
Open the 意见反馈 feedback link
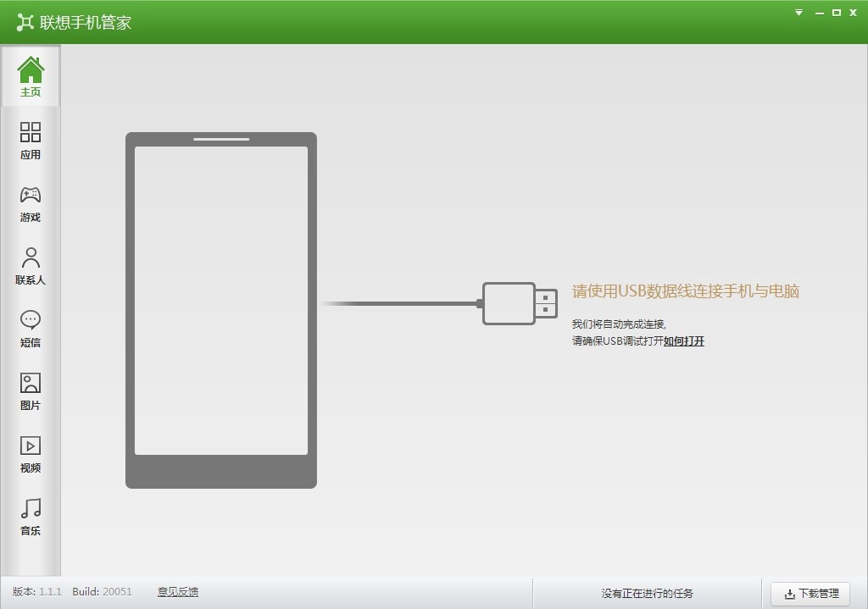pos(178,592)
